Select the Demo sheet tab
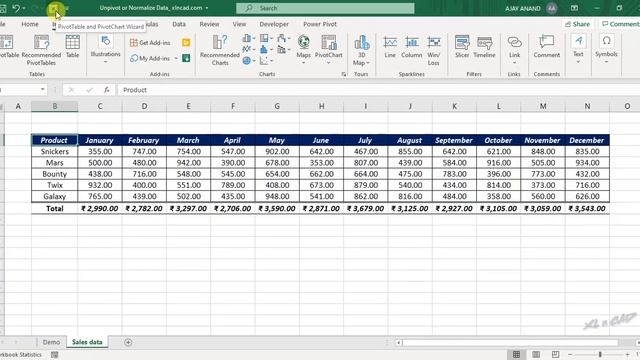640x360 pixels. [x=51, y=342]
